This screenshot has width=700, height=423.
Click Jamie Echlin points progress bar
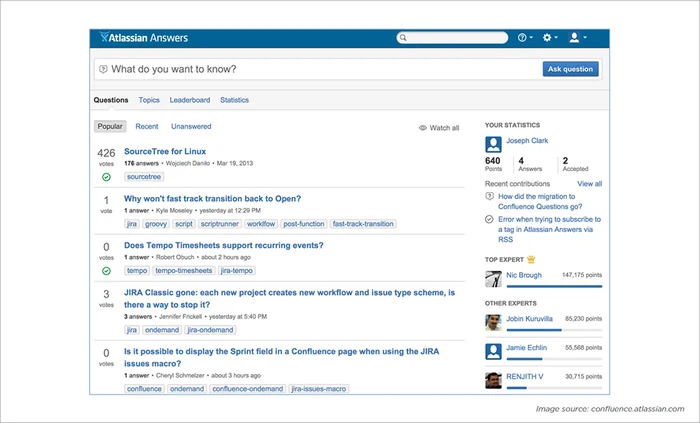tap(554, 359)
